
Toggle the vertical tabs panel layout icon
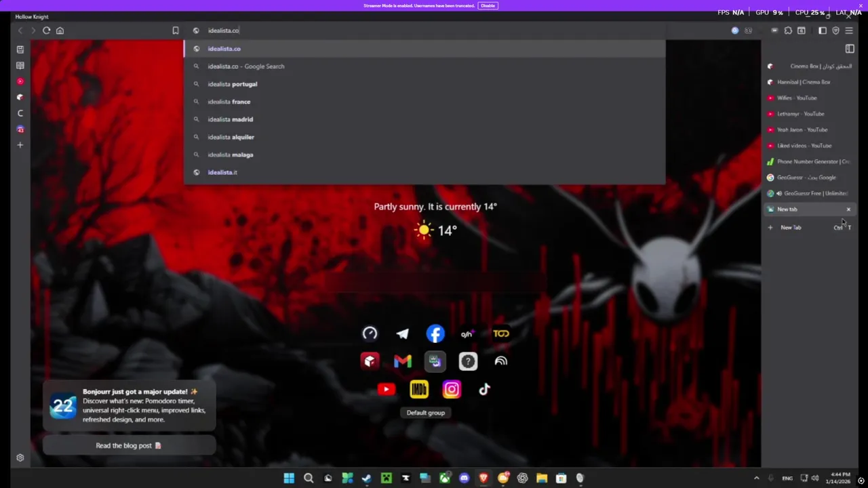850,49
